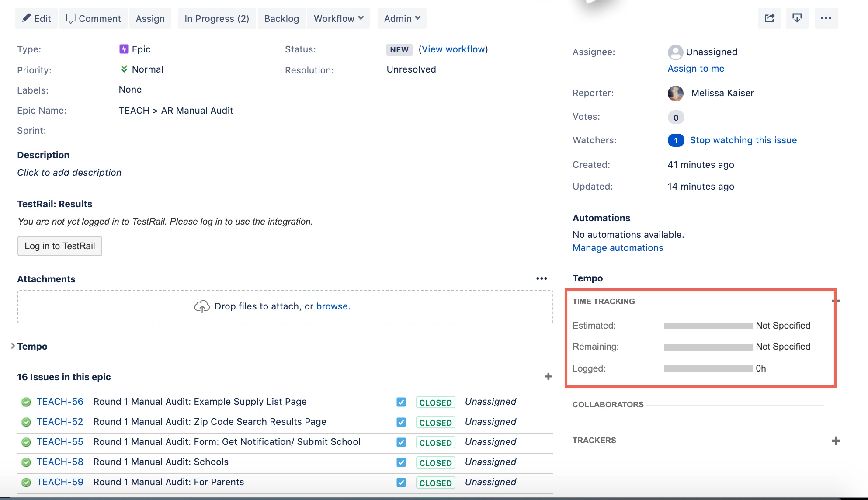Screen dimensions: 868x500
Task: Click the Estimated time progress bar
Action: 708,326
